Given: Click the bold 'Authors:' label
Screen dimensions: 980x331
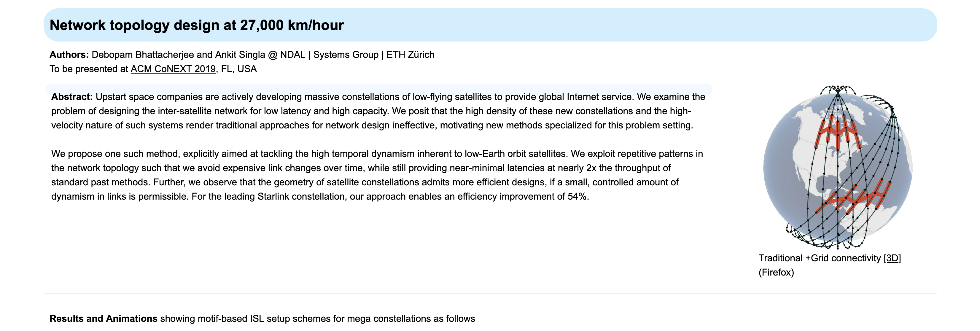Looking at the screenshot, I should click(x=69, y=55).
